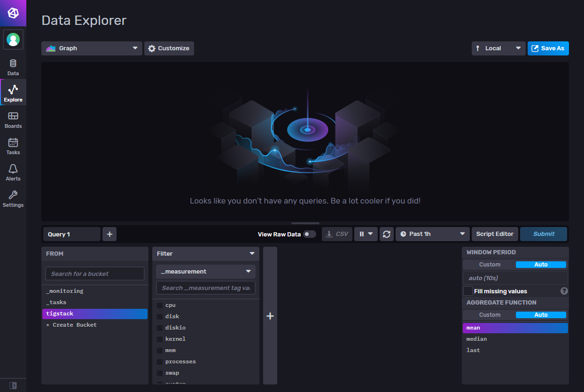The width and height of the screenshot is (584, 392).
Task: Toggle View Raw Data switch
Action: pyautogui.click(x=309, y=234)
